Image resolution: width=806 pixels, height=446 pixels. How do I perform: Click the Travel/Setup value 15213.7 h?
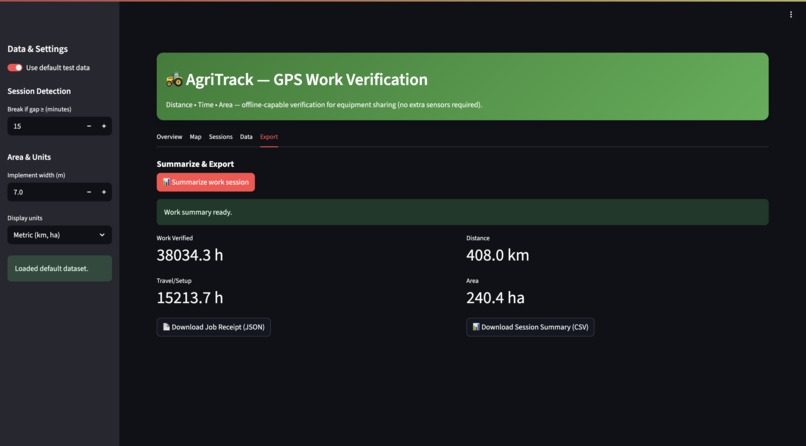tap(190, 298)
